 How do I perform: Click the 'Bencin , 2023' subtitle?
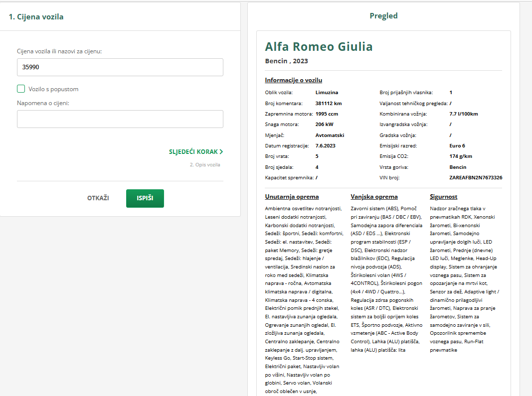286,61
